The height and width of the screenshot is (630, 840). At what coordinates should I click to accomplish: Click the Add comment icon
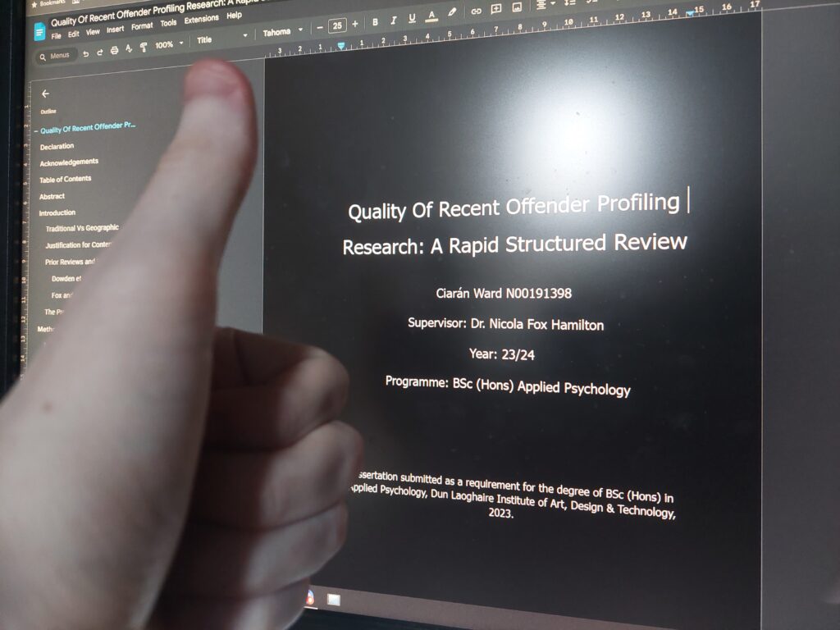(x=496, y=9)
